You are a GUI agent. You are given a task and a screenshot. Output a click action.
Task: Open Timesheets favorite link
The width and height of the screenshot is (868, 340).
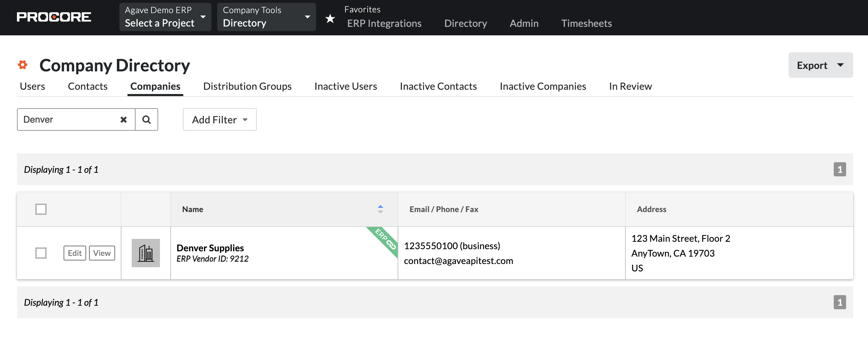[587, 23]
